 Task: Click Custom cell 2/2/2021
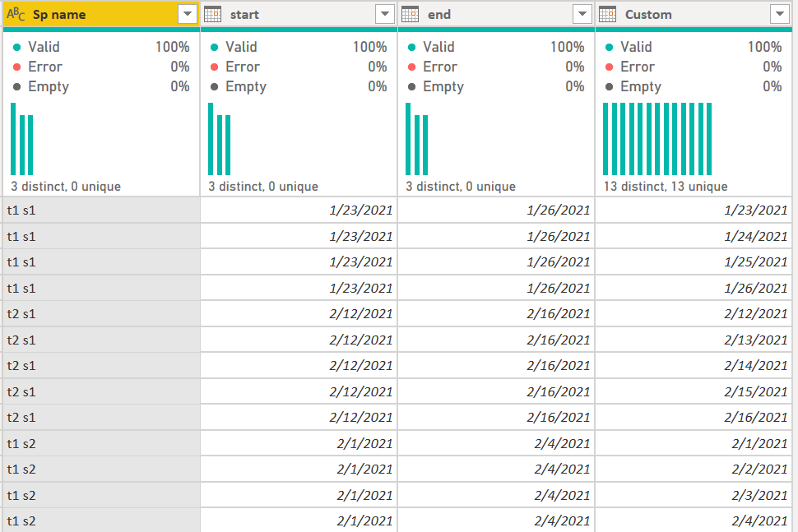coord(694,470)
